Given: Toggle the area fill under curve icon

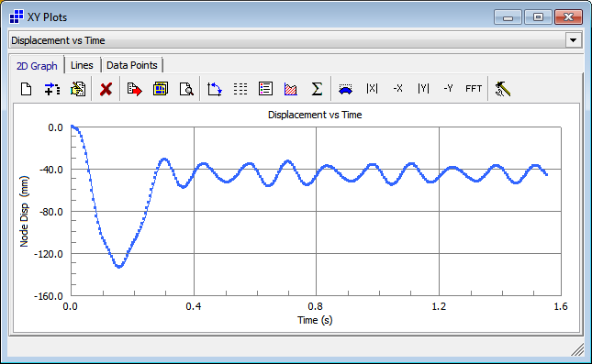Looking at the screenshot, I should click(291, 89).
